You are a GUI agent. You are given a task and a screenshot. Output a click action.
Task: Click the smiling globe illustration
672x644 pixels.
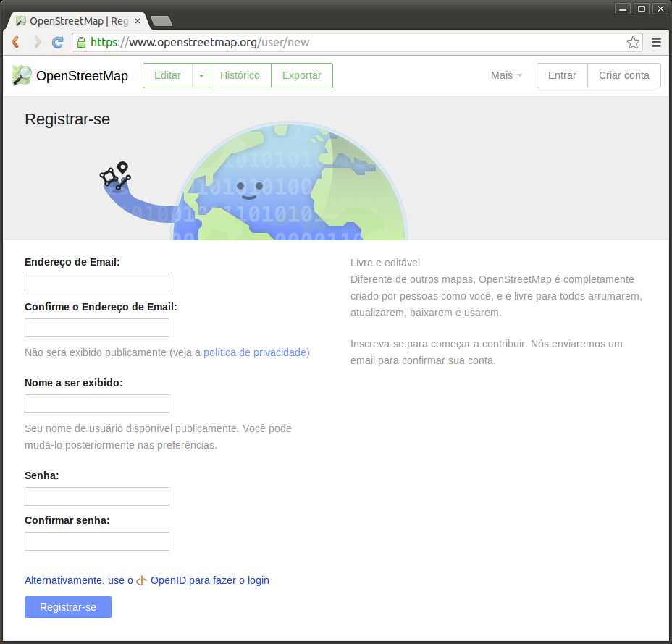coord(287,182)
